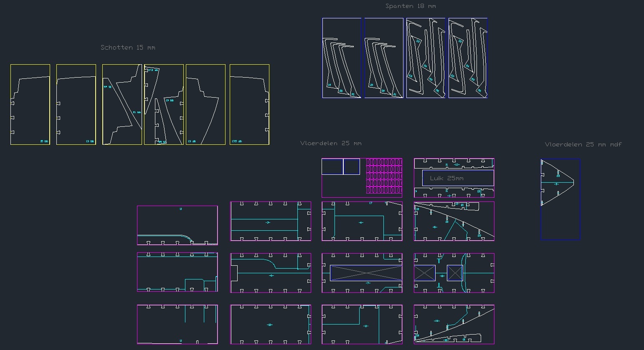Select the floor panel labeled -10-
This screenshot has width=644, height=350.
point(270,325)
